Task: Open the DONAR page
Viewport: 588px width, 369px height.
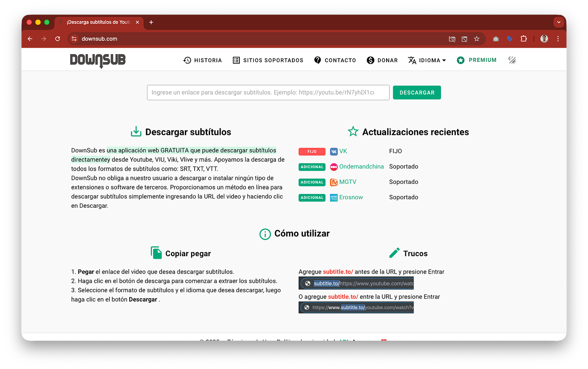Action: click(x=382, y=60)
